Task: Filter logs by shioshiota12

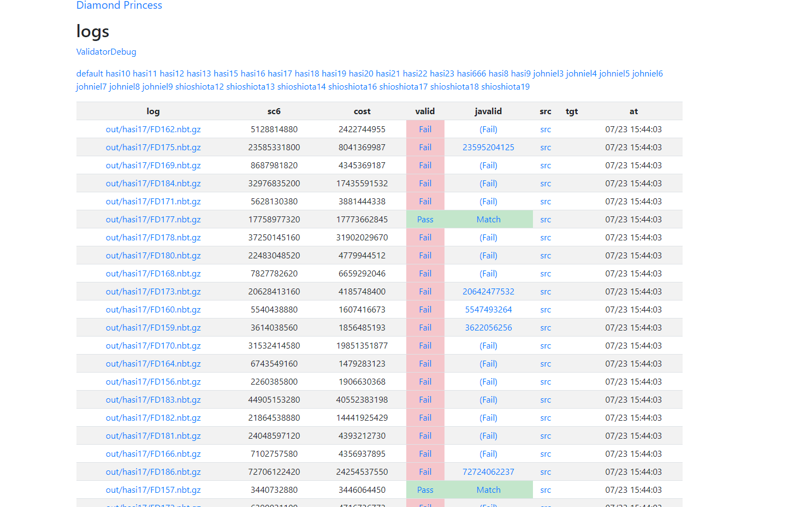Action: click(199, 87)
